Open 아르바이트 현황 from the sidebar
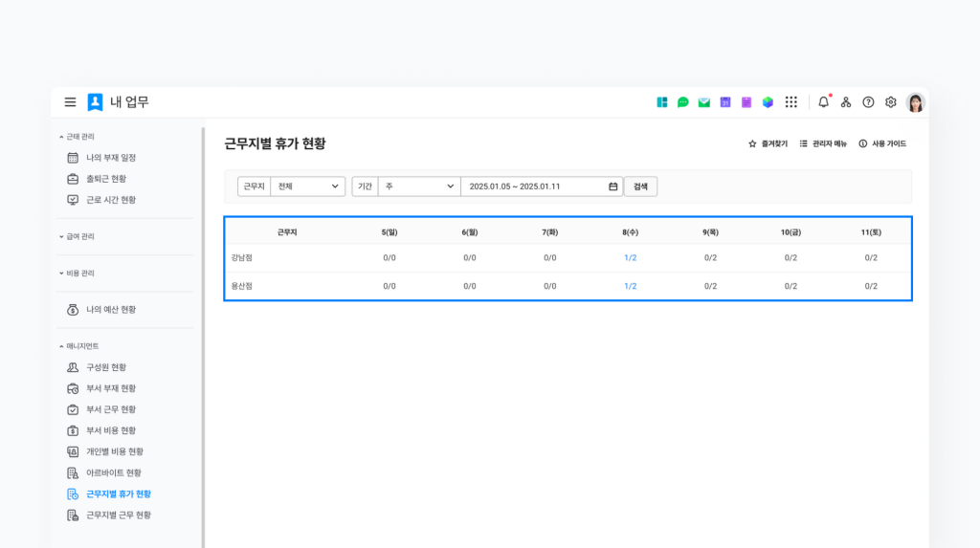The width and height of the screenshot is (980, 548). point(113,473)
